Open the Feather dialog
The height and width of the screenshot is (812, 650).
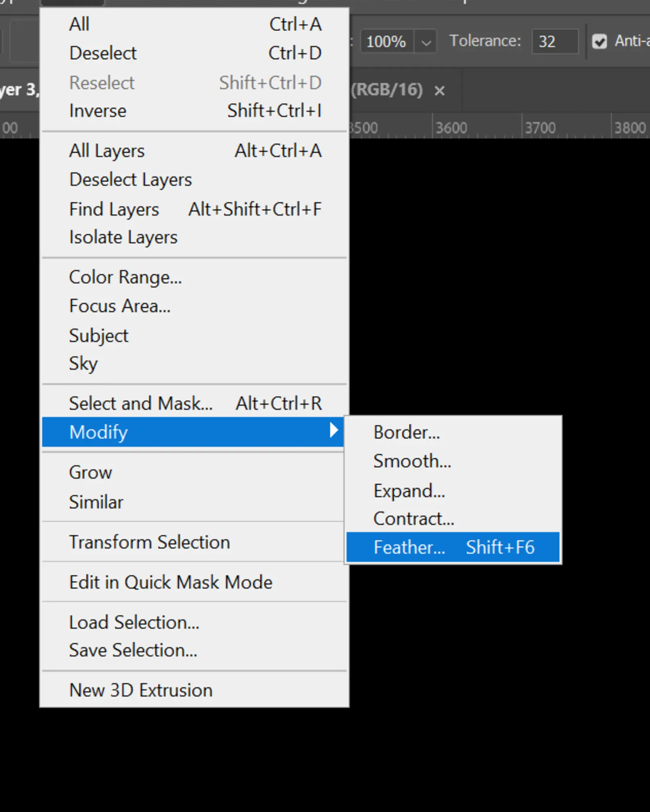coord(408,547)
